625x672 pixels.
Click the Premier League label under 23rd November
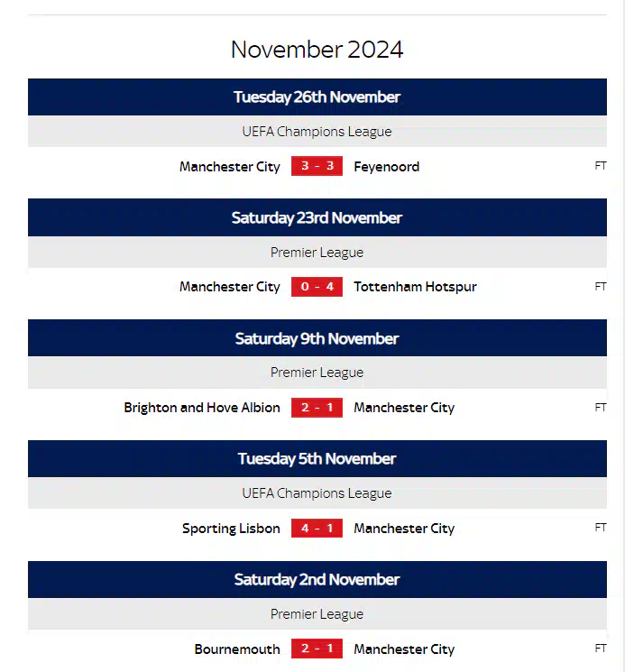[x=317, y=253]
